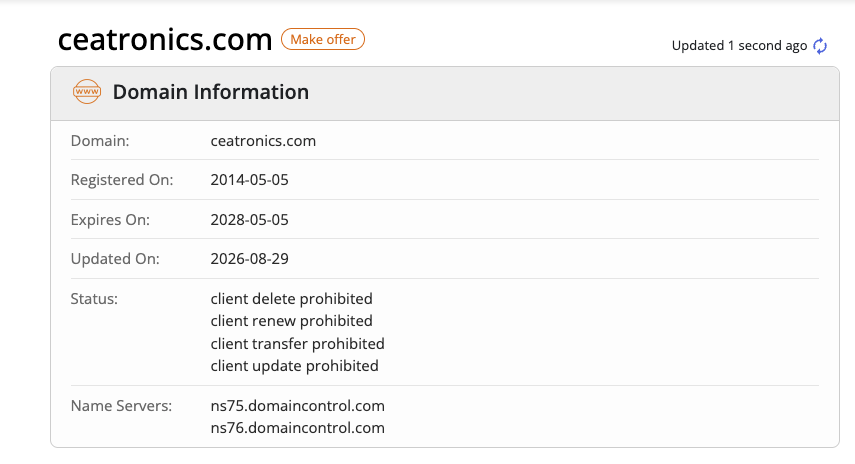This screenshot has height=464, width=855.
Task: Click the Make offer button
Action: point(323,39)
